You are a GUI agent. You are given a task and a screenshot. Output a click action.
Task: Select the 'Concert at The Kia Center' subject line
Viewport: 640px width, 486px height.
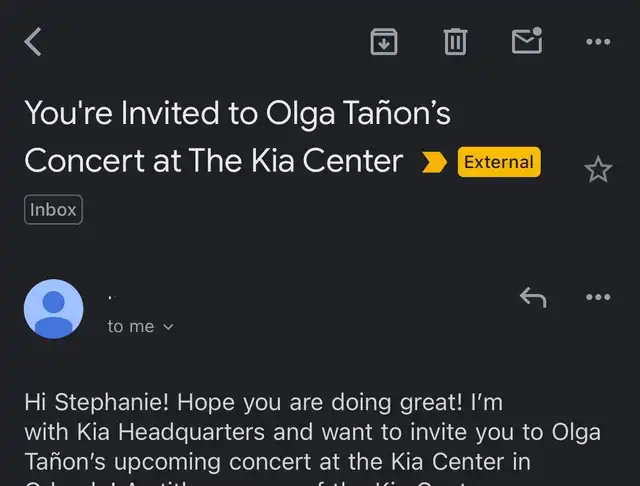[x=213, y=161]
